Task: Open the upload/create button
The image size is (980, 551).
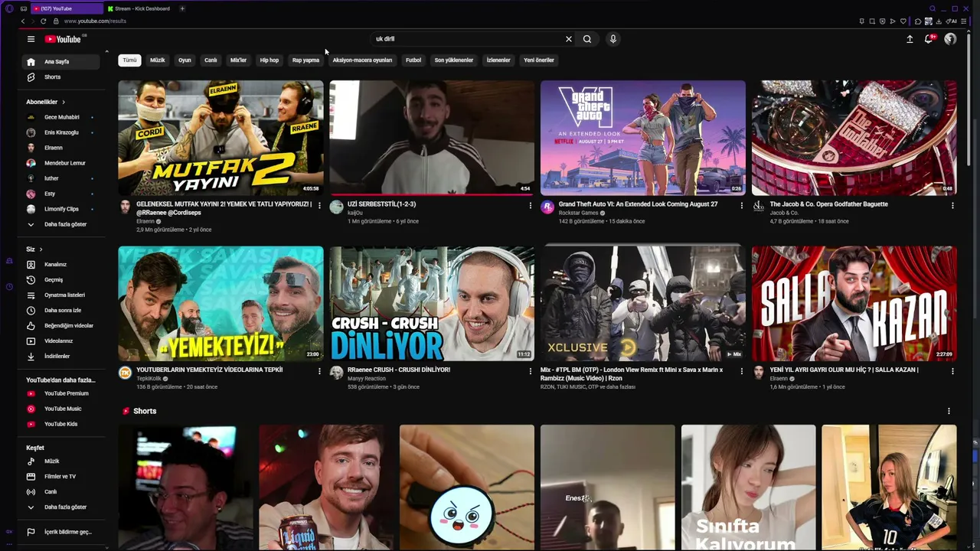Action: (910, 39)
